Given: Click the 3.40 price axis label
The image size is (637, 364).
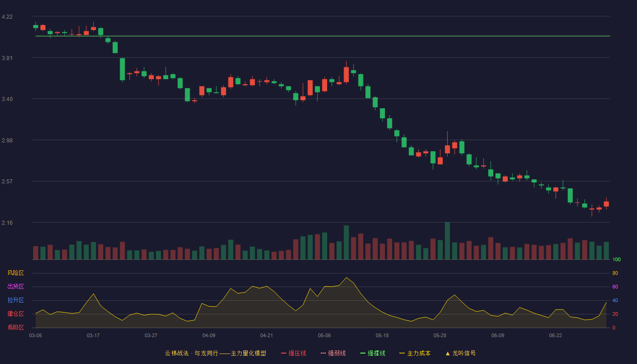Looking at the screenshot, I should tap(7, 99).
